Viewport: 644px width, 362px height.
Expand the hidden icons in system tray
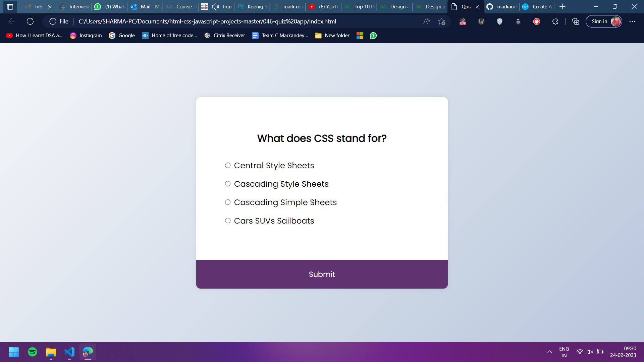[x=550, y=352]
